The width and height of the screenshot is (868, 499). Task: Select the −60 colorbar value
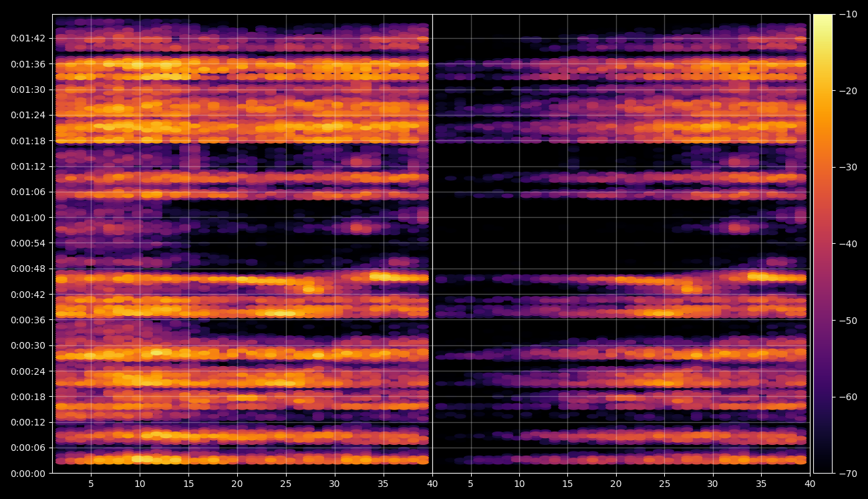click(848, 397)
